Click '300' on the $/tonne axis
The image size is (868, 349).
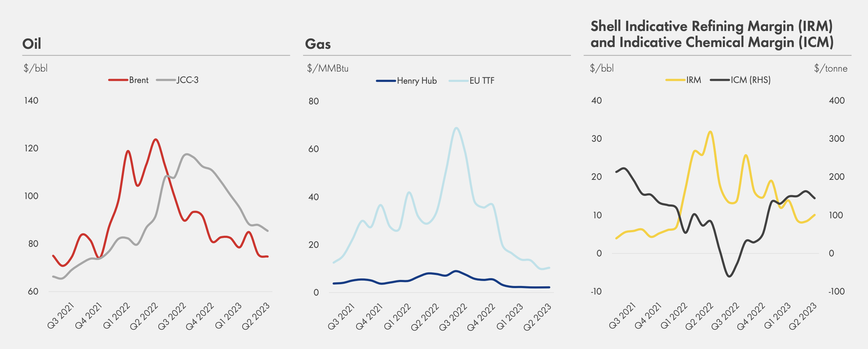(837, 139)
